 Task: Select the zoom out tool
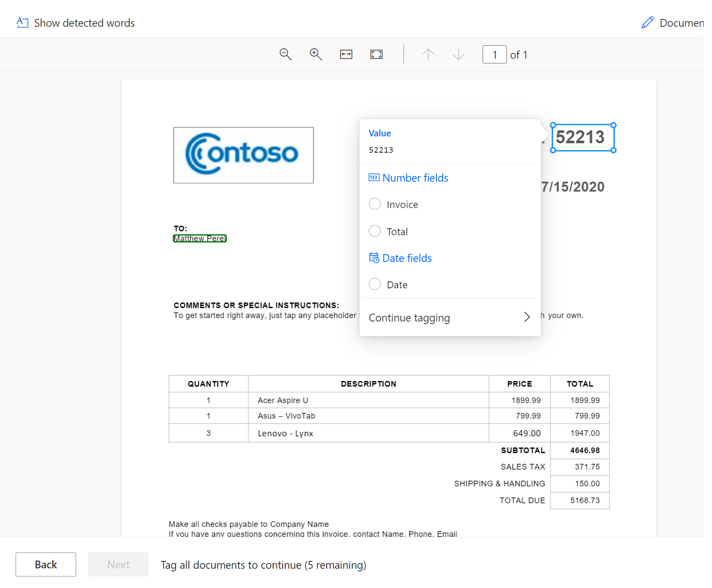(x=285, y=54)
